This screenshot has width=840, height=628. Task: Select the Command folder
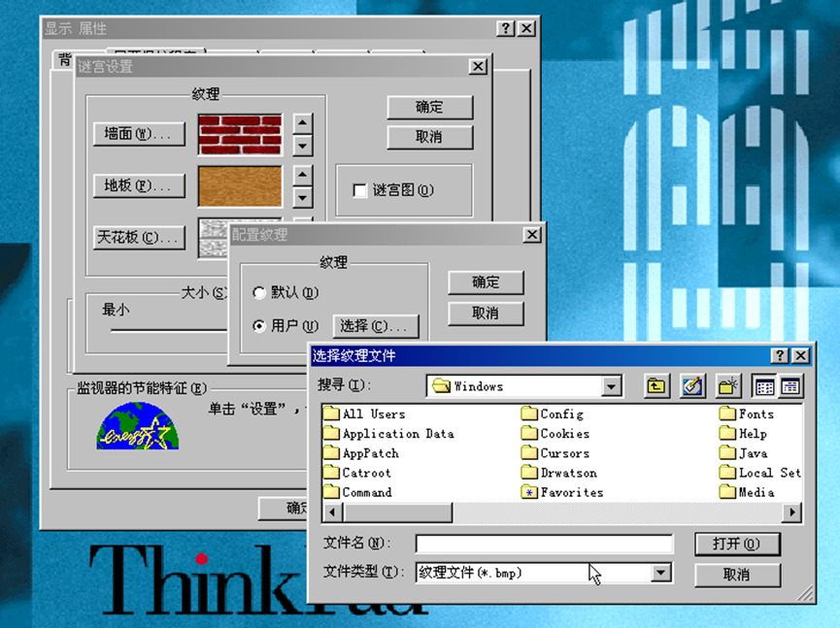click(358, 492)
